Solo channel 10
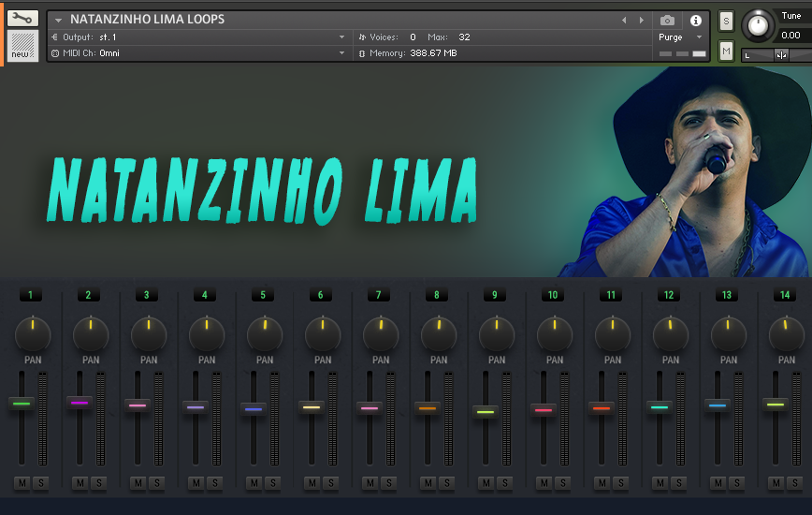Viewport: 812px width, 515px height. tap(563, 483)
